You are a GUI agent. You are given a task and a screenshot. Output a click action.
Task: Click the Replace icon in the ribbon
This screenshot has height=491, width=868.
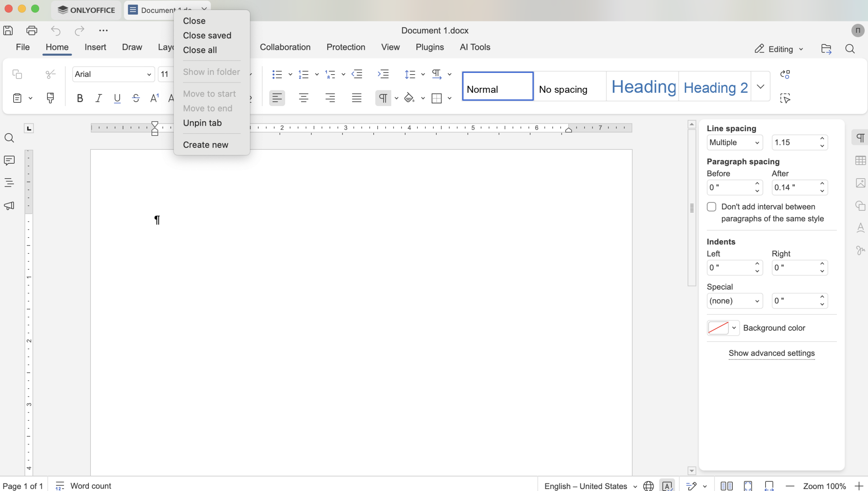[x=785, y=74]
